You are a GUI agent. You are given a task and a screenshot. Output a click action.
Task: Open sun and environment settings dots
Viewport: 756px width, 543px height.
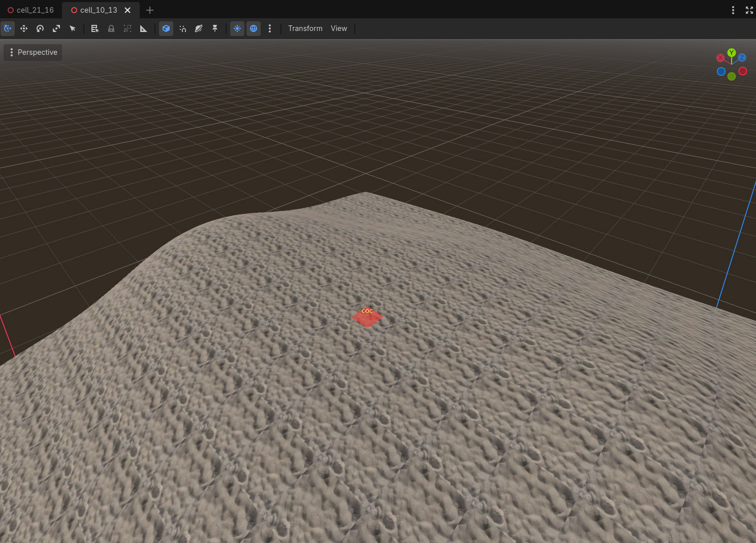[x=270, y=28]
